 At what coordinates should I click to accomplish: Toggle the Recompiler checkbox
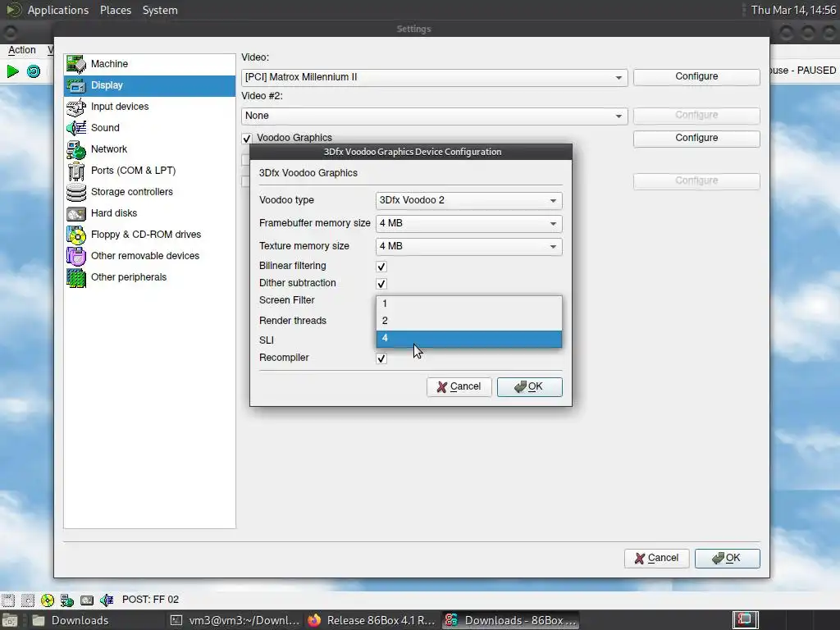click(x=381, y=358)
